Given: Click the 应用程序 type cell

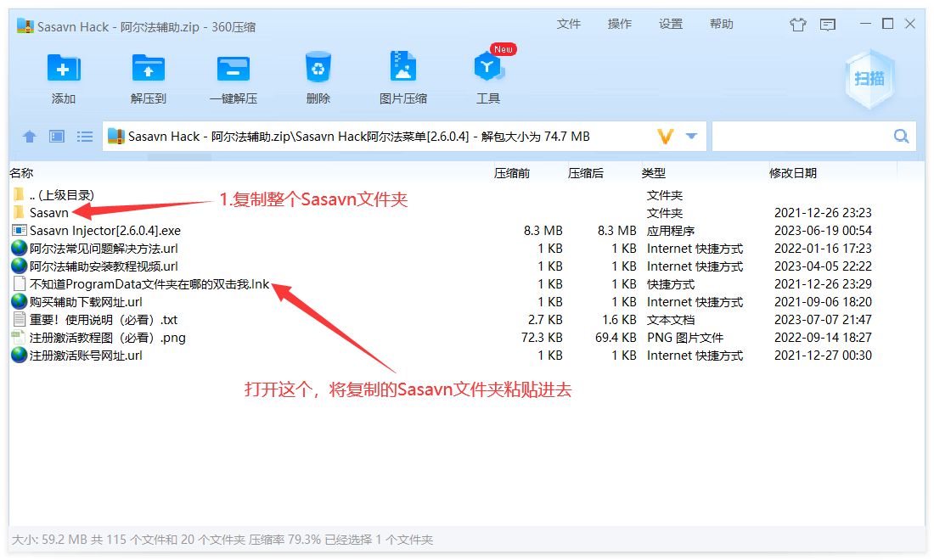Looking at the screenshot, I should point(671,230).
